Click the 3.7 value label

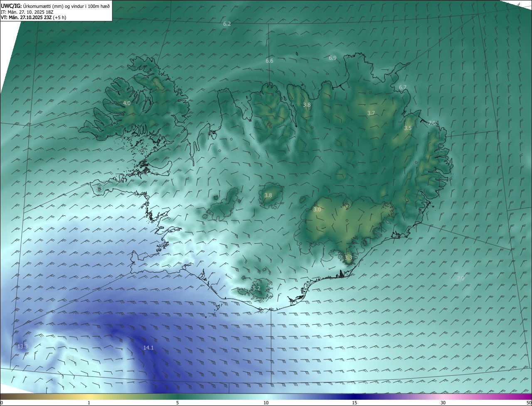point(371,113)
